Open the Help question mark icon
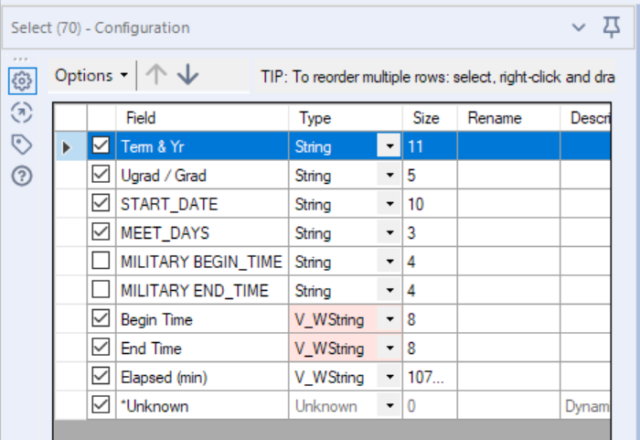Image resolution: width=640 pixels, height=440 pixels. click(22, 176)
